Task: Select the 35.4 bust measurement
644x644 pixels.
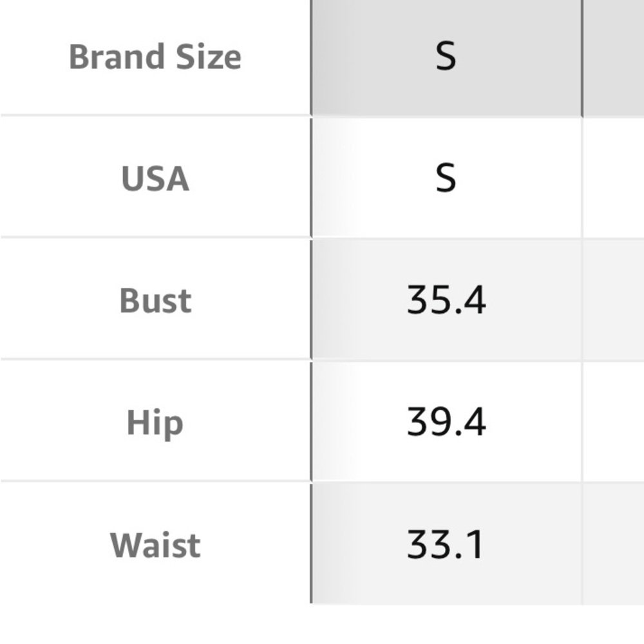Action: 446,301
